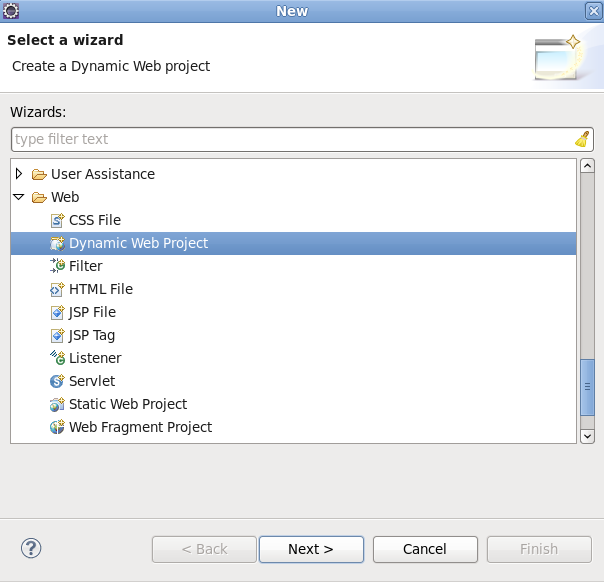This screenshot has width=604, height=582.
Task: Click the disabled Back button
Action: (204, 549)
